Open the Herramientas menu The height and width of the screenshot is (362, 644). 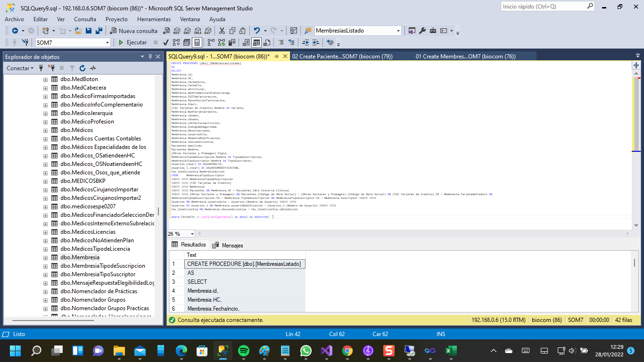point(154,19)
